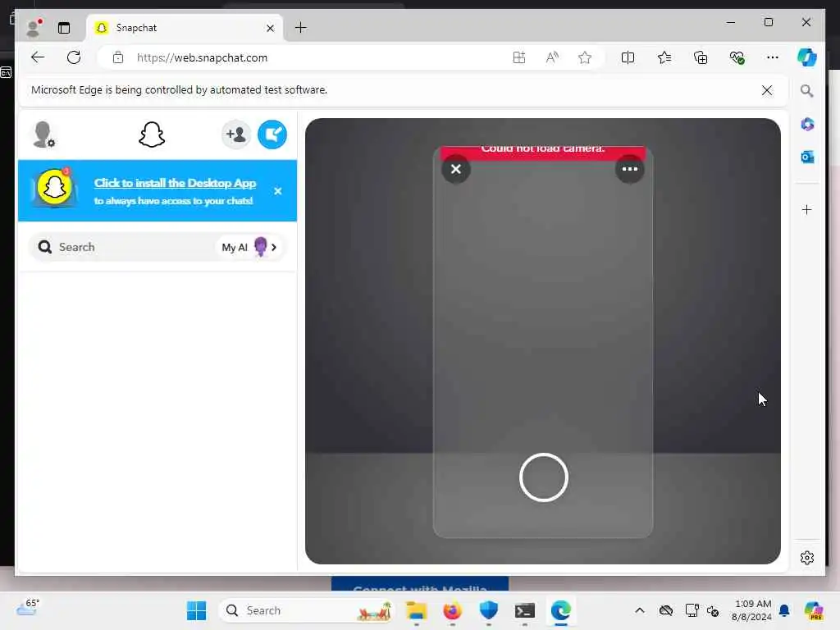840x630 pixels.
Task: Open the Add Friends button
Action: click(x=235, y=135)
